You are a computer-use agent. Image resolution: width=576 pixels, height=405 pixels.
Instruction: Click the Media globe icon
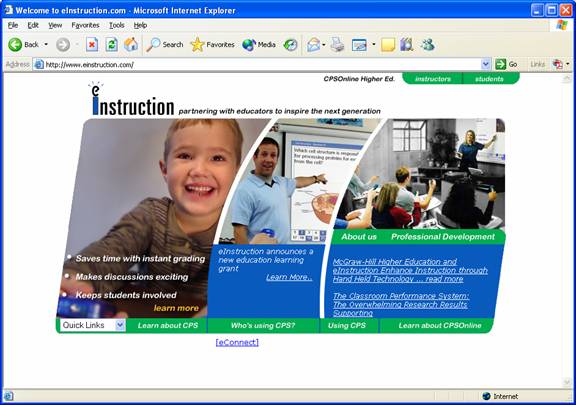click(249, 45)
